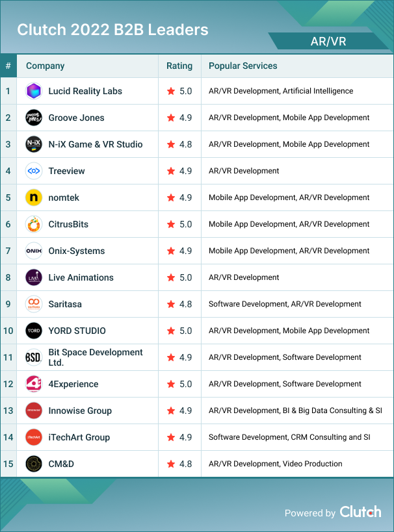Click 'Software Development, AR/VR Development' for Saritasa
Viewport: 394px width, 532px height.
(x=285, y=304)
